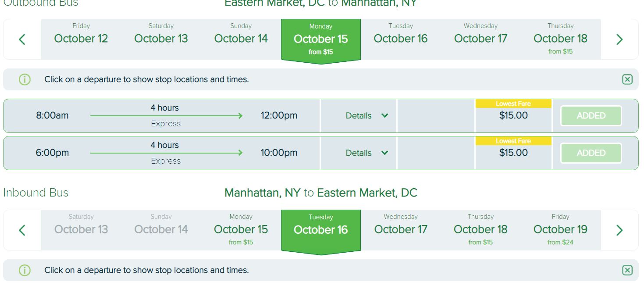The width and height of the screenshot is (644, 286).
Task: Dismiss the outbound departure info message
Action: (627, 79)
